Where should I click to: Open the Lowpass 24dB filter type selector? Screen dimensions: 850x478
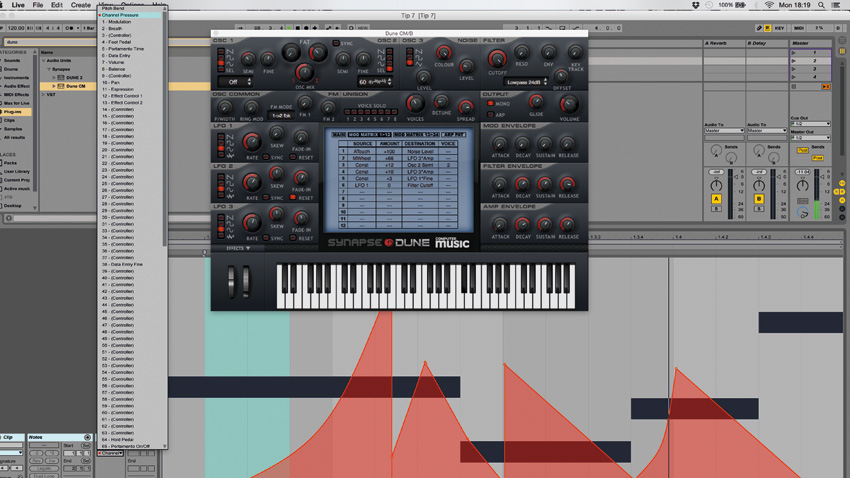click(526, 82)
